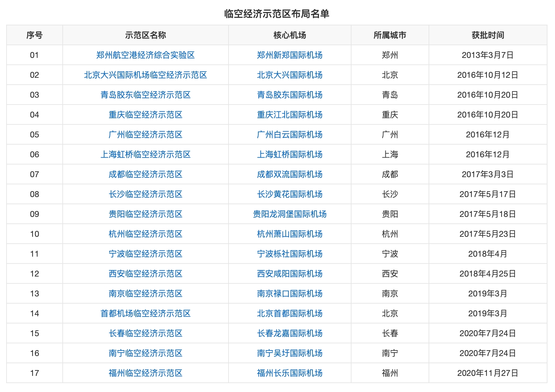555x392 pixels.
Task: Select the 获批时间 column header
Action: pyautogui.click(x=488, y=35)
